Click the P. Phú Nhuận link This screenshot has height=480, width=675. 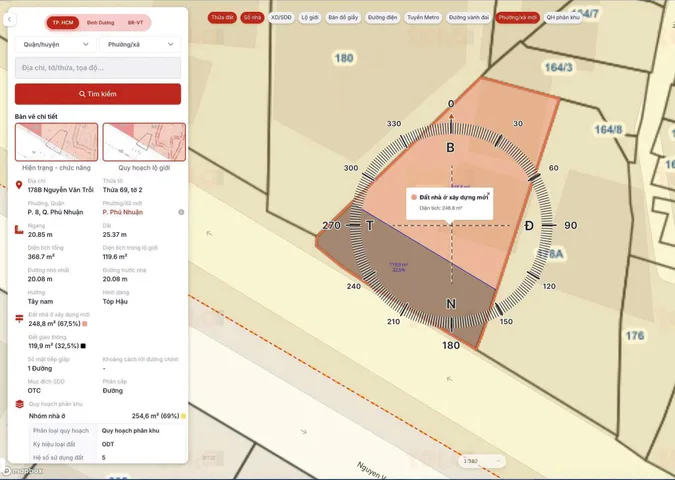pos(123,212)
